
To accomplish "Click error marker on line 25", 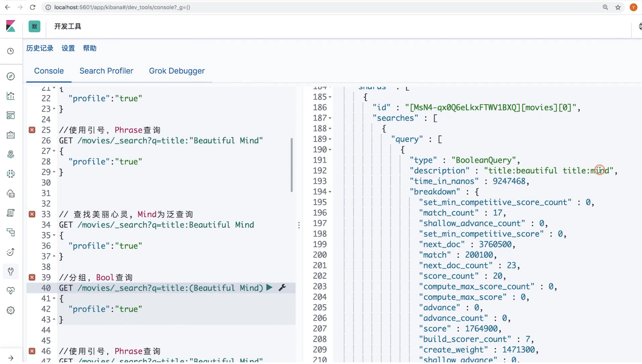I will pos(32,130).
